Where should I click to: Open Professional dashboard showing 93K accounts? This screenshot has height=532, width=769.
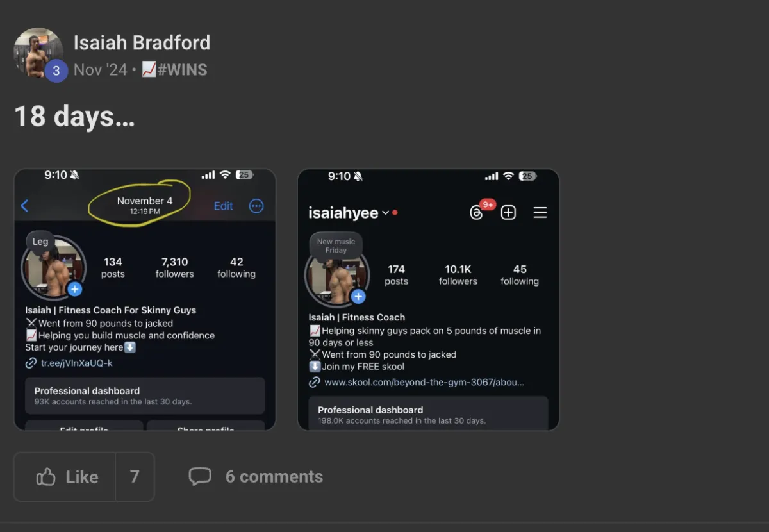pos(145,395)
